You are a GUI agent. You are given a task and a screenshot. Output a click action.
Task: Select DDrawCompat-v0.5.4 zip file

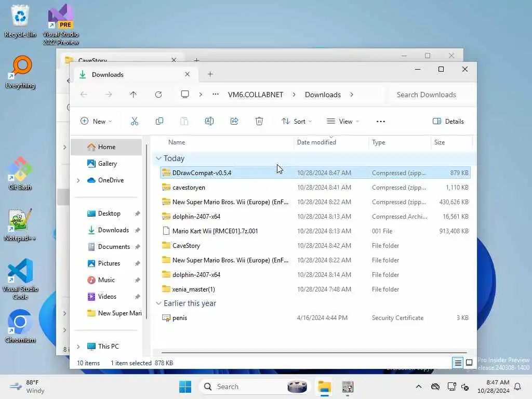pyautogui.click(x=315, y=172)
